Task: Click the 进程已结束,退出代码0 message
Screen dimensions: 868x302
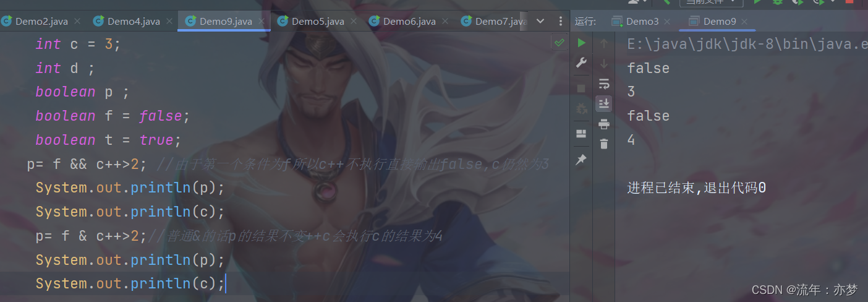Action: (697, 188)
